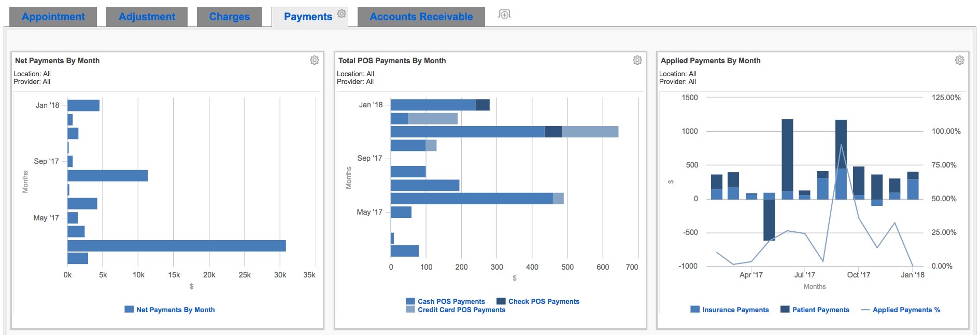This screenshot has width=980, height=335.
Task: Toggle Cash POS Payments legend series
Action: click(451, 301)
